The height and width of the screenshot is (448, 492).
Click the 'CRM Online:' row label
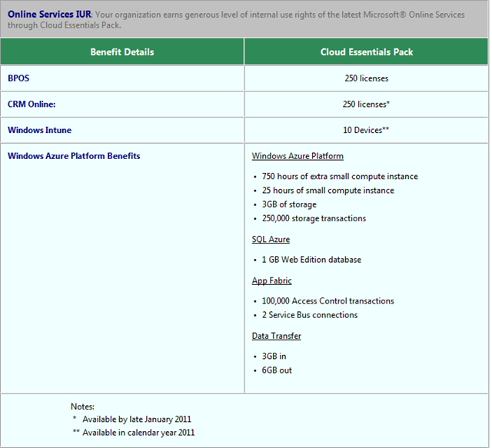32,105
